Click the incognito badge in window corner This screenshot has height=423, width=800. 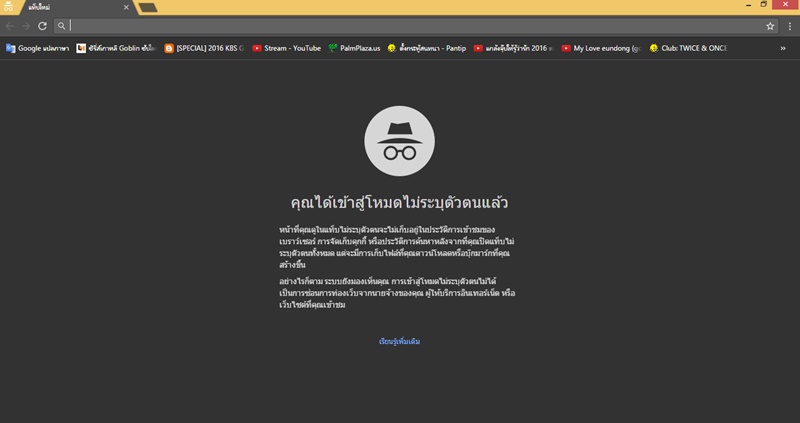(x=8, y=7)
